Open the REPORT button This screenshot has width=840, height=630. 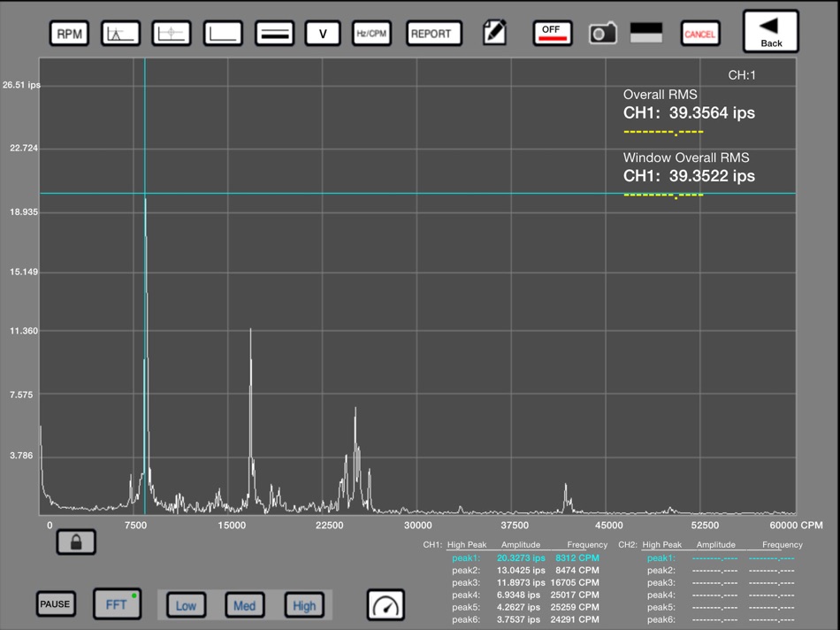click(434, 34)
